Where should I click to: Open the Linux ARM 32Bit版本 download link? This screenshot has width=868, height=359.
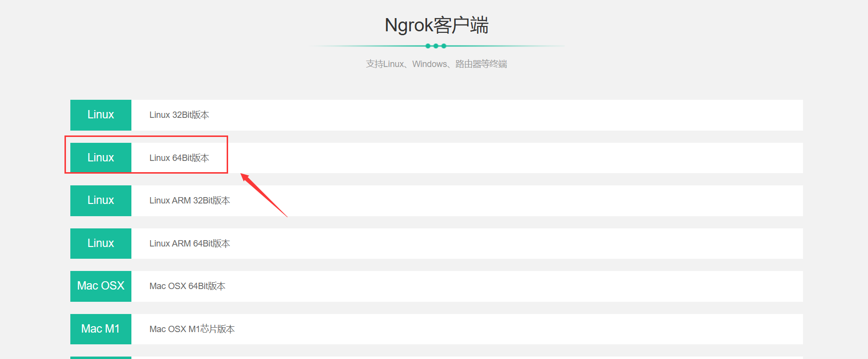(x=190, y=201)
